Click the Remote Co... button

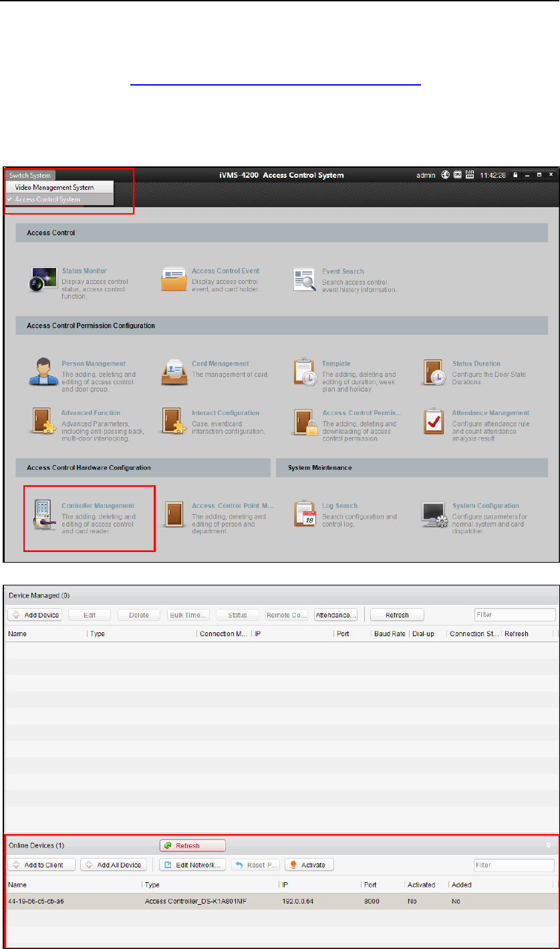287,615
